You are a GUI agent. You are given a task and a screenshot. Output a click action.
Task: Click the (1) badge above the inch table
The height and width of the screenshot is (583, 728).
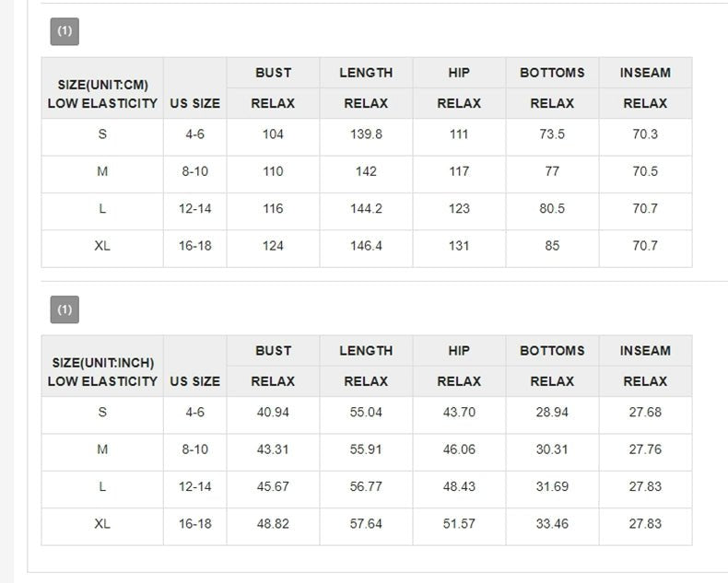click(65, 309)
